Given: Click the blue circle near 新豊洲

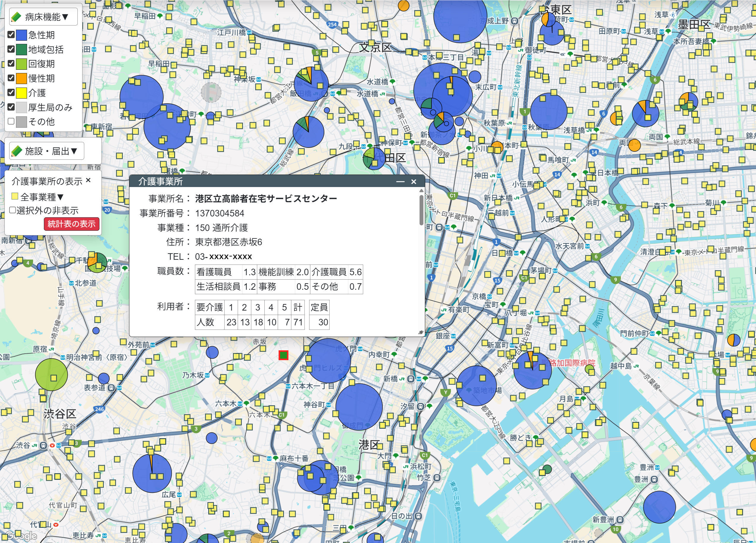Looking at the screenshot, I should pos(659,507).
